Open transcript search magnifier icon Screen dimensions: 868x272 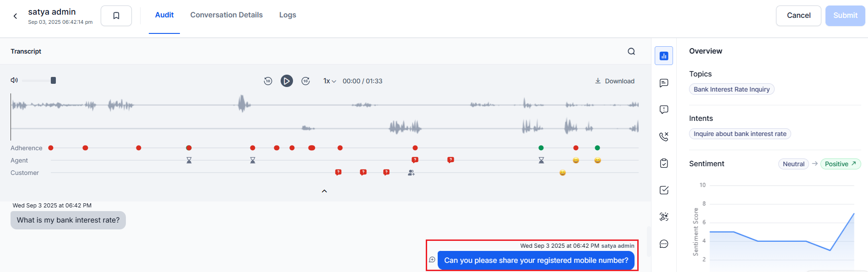(631, 51)
